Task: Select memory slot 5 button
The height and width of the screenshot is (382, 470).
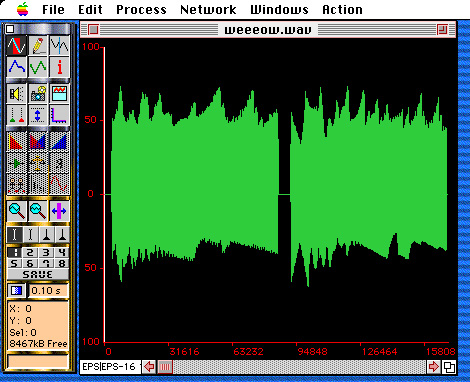Action: (x=14, y=263)
